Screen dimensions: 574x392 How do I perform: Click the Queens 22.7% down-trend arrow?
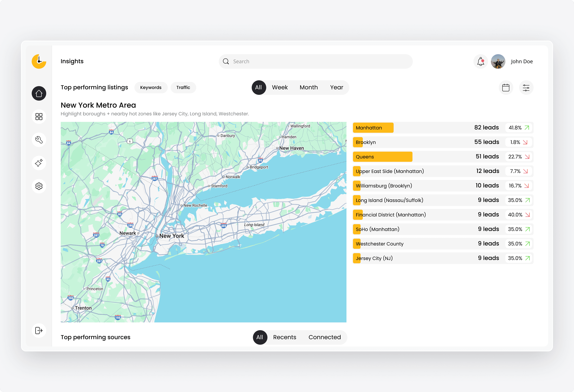click(527, 157)
